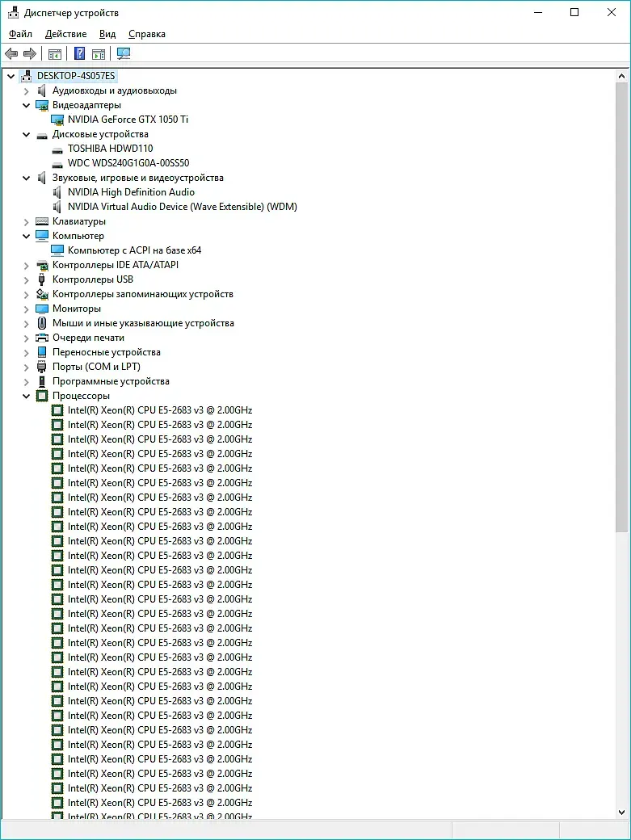Click the blue Help question-mark toolbar icon

point(79,53)
